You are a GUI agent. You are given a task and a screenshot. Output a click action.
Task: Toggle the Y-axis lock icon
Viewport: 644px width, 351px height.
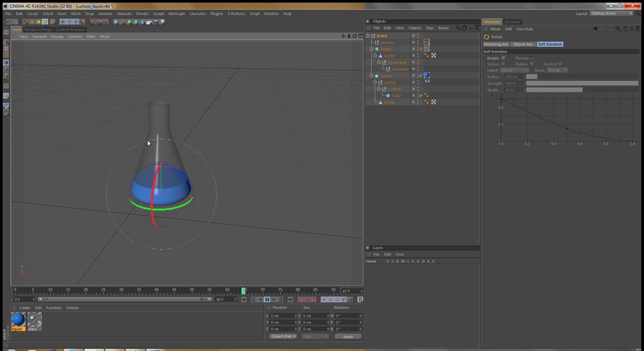pos(69,22)
